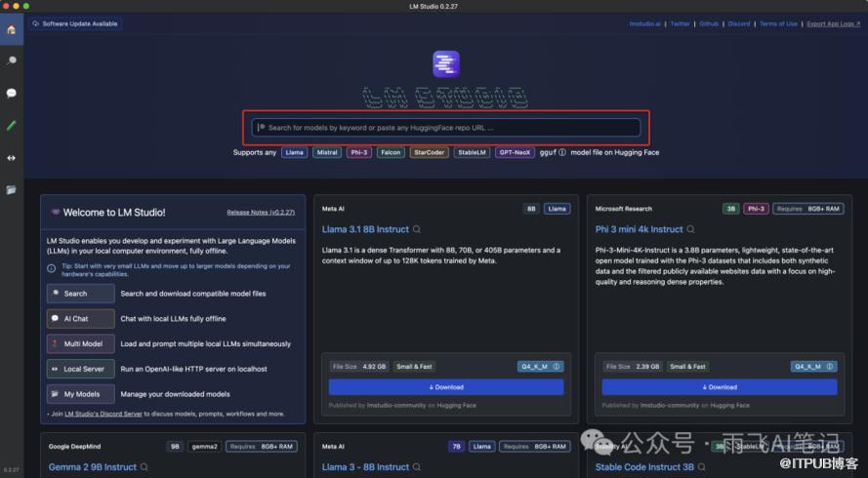The image size is (868, 478).
Task: Open the Discord link in the header
Action: (x=739, y=23)
